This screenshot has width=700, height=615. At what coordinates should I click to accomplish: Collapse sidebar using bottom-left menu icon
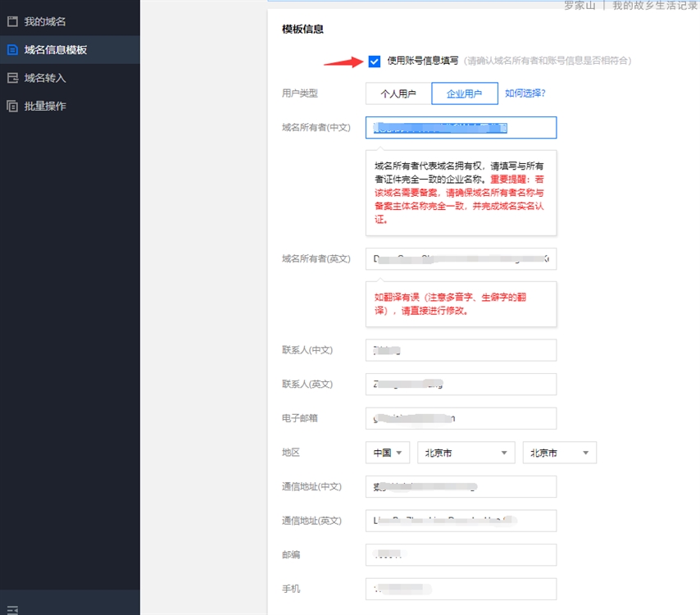tap(12, 609)
